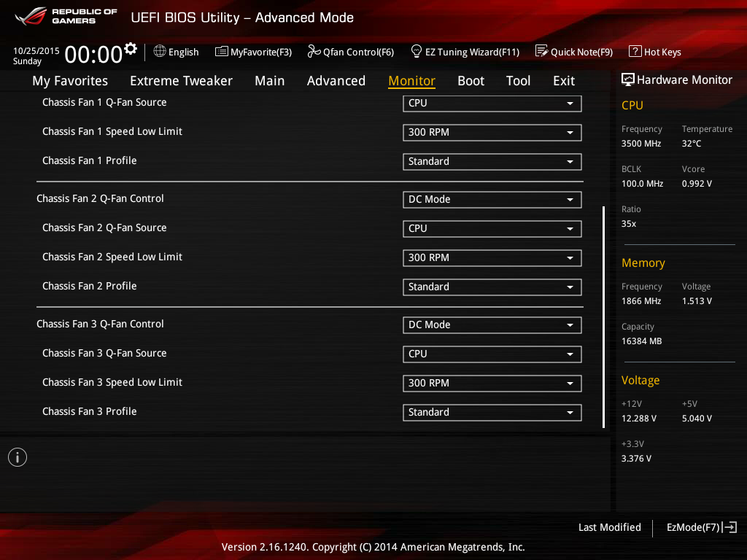The height and width of the screenshot is (560, 747).
Task: Change language via English button
Action: coord(183,52)
